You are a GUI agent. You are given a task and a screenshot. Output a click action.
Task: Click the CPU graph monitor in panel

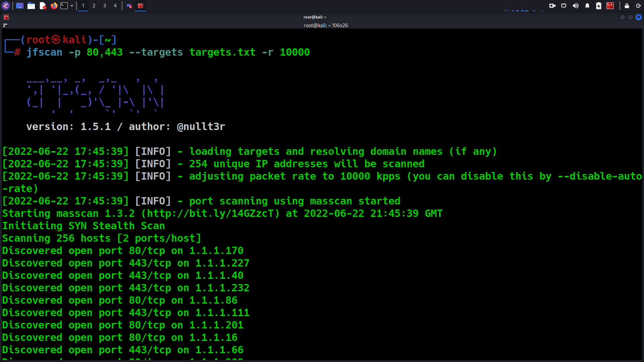524,7
